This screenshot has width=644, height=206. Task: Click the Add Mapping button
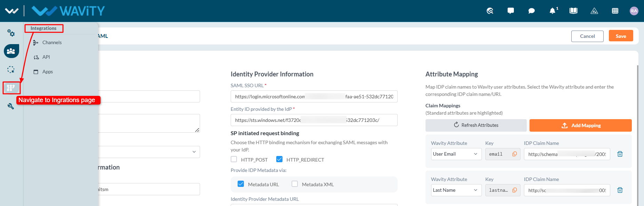(x=581, y=125)
